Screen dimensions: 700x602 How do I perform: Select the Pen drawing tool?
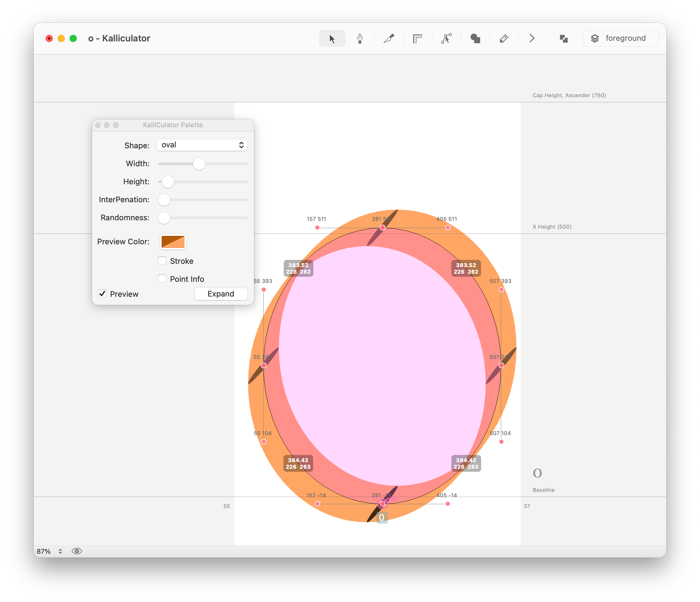pos(360,38)
